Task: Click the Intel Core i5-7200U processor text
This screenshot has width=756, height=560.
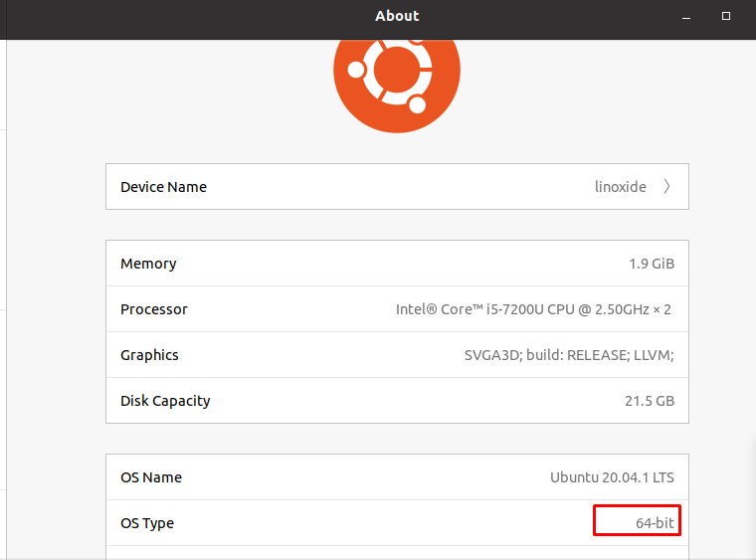Action: coord(533,309)
